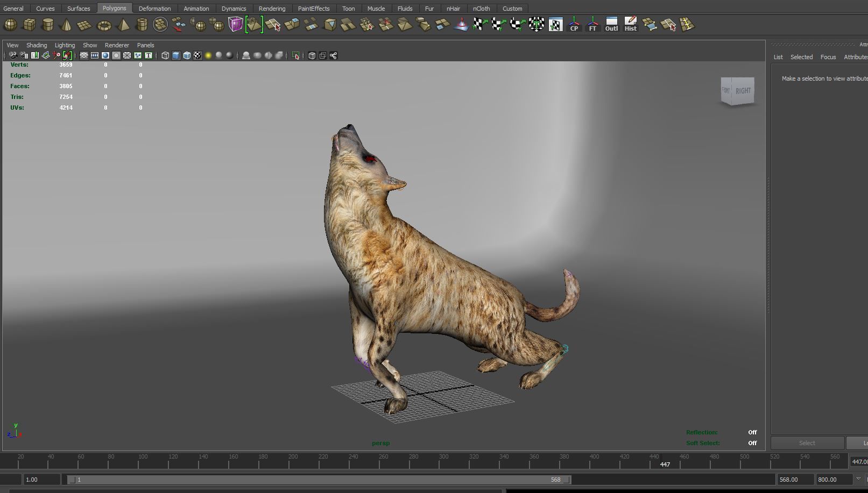Click the Select Camera icon in panel toolbar

pos(13,55)
